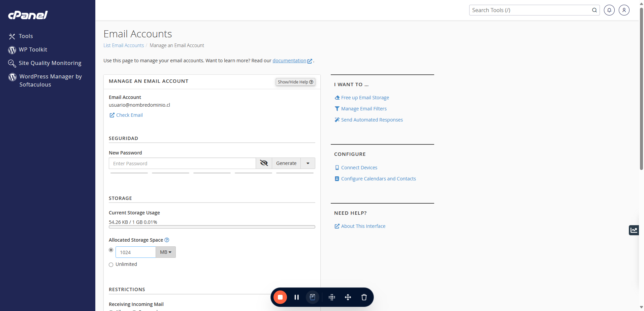
Task: Open About This Interface link
Action: [363, 226]
